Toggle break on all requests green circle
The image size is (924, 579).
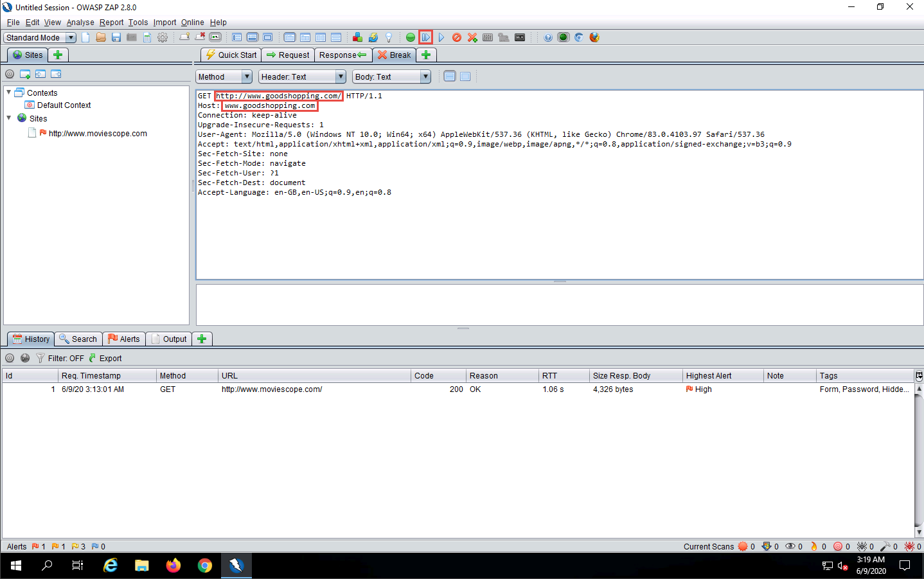[411, 37]
